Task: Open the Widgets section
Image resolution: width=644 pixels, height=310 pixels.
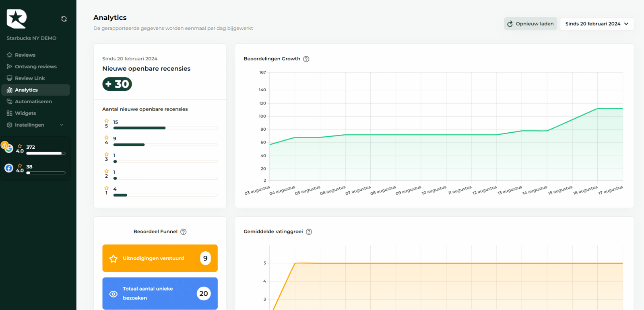Action: (25, 113)
